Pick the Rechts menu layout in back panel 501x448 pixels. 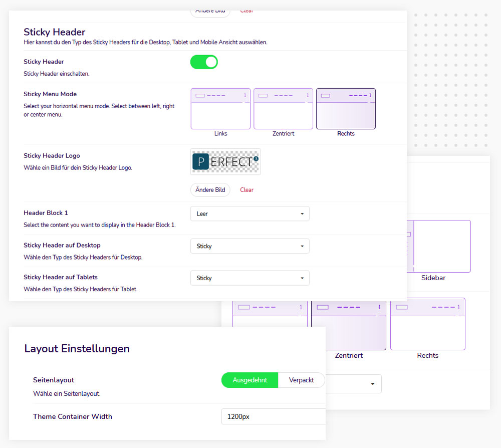427,324
